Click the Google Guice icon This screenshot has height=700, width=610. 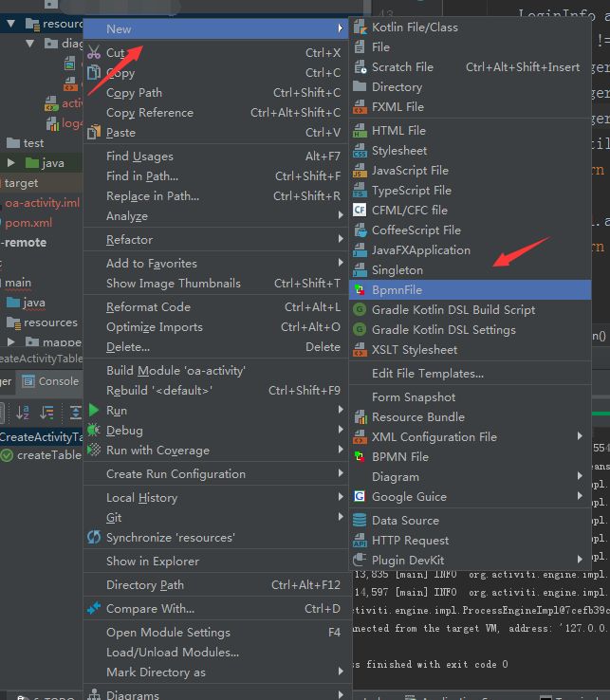360,496
